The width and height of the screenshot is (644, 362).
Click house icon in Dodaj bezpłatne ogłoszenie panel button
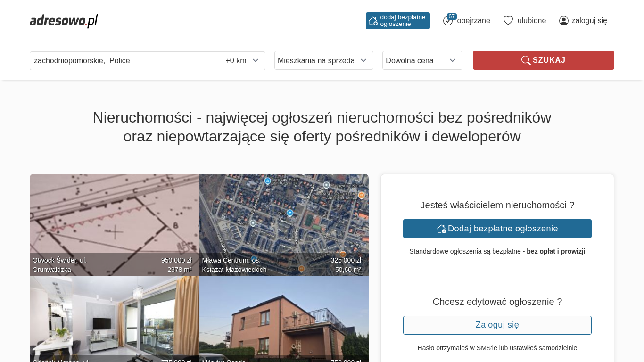[x=441, y=229]
